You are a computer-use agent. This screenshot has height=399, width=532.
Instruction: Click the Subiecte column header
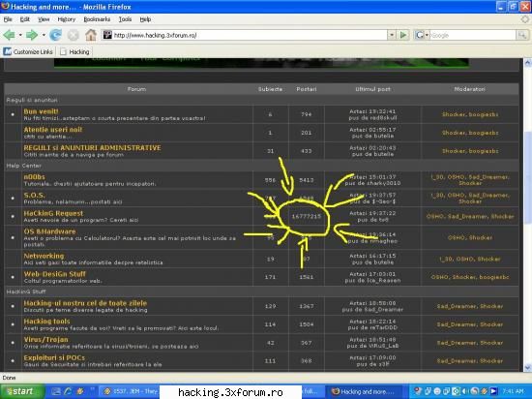270,89
